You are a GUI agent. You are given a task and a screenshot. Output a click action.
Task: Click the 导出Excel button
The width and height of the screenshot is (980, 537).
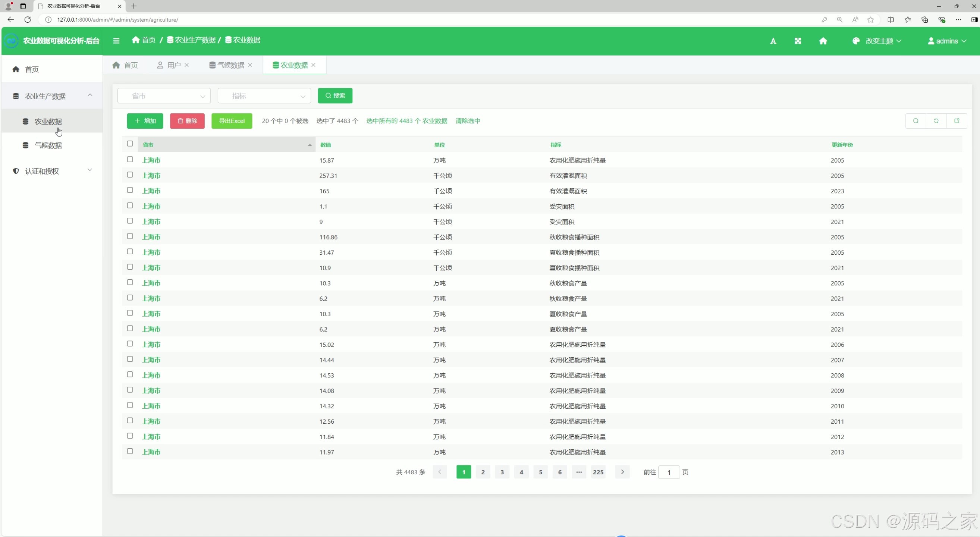231,121
